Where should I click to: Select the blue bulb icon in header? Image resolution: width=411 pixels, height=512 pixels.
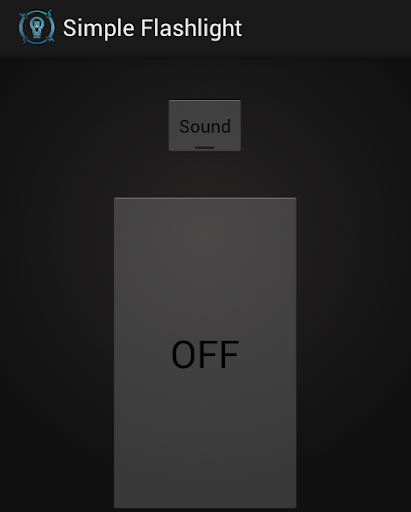[x=37, y=27]
